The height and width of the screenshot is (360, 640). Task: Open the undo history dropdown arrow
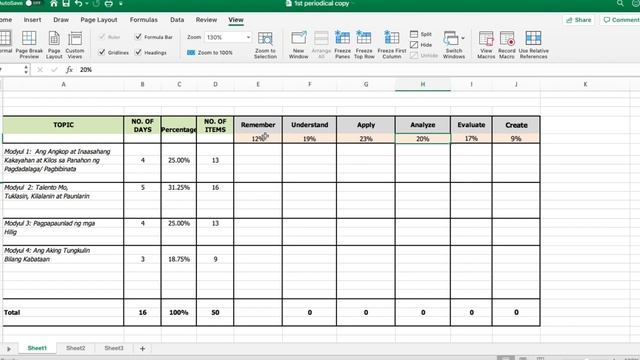click(x=87, y=4)
